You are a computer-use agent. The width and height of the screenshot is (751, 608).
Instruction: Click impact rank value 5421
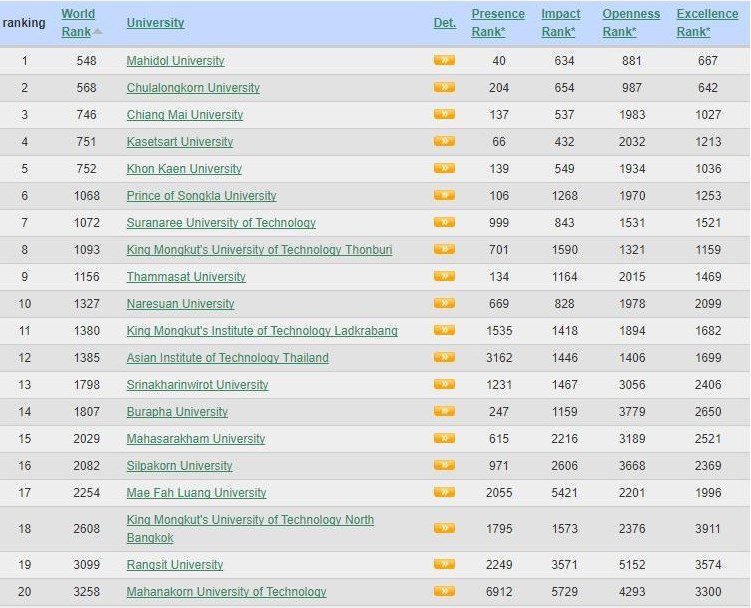564,493
